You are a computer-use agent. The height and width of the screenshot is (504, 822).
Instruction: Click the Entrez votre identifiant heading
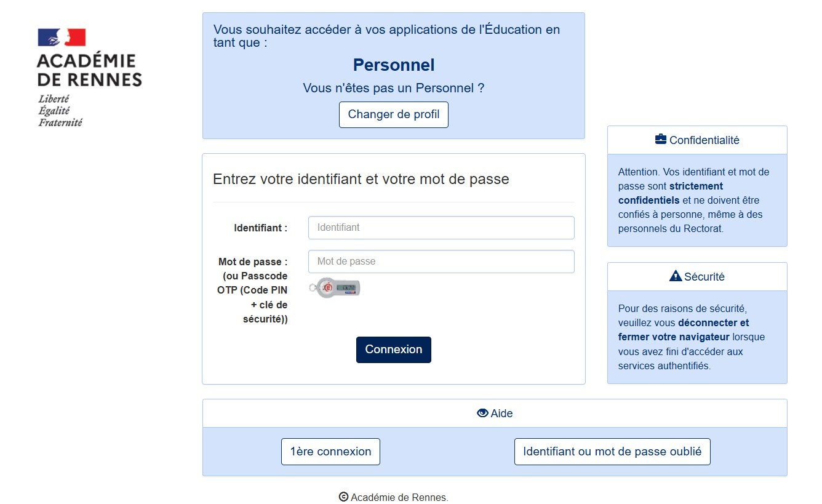(361, 178)
